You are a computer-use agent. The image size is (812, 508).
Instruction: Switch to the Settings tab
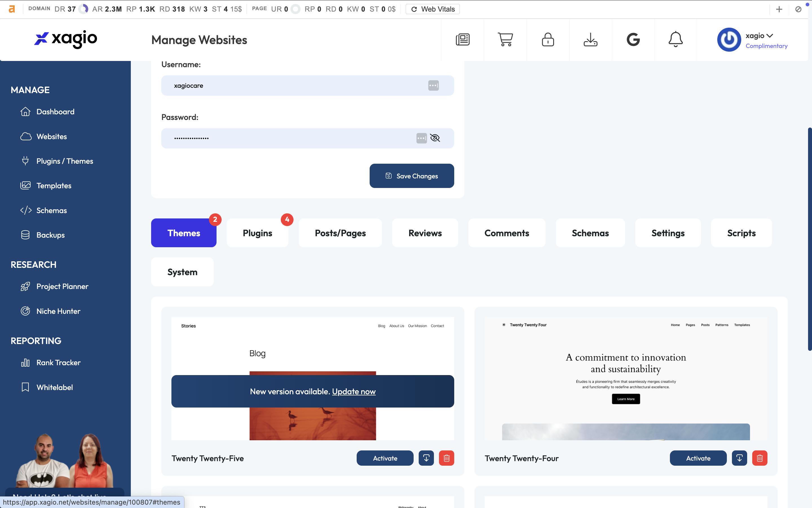point(668,233)
